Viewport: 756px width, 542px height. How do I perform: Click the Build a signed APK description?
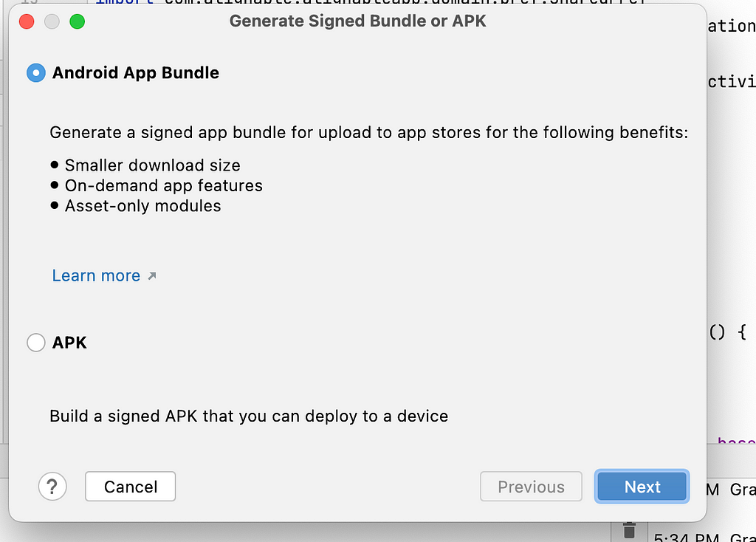(249, 416)
